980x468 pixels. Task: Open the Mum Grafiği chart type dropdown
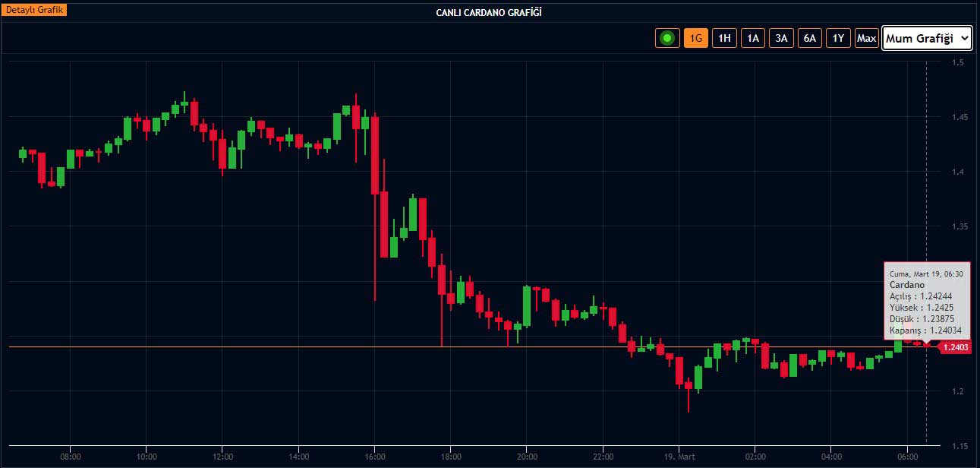coord(928,38)
